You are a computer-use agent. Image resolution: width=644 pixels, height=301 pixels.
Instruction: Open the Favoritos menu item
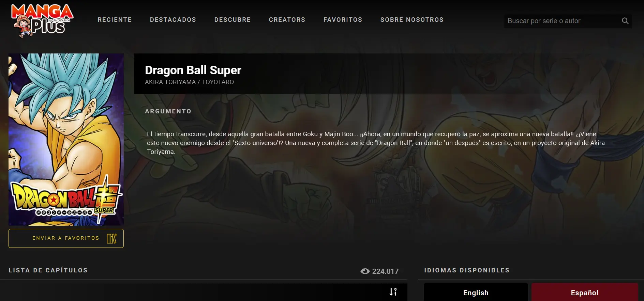(343, 20)
